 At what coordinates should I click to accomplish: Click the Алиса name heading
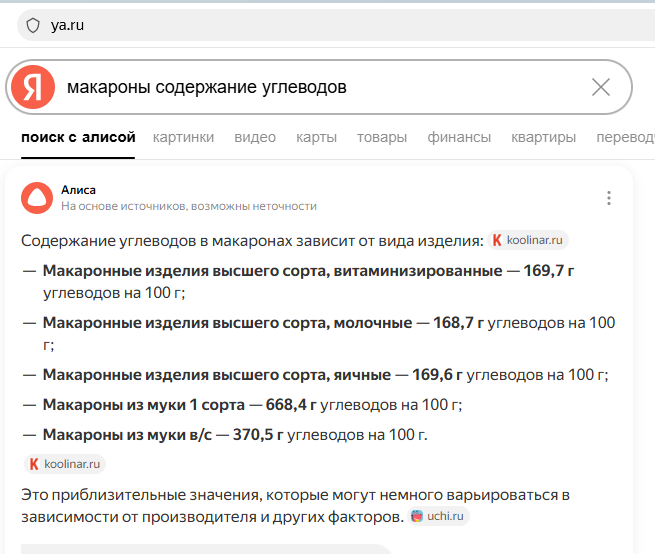pos(78,190)
